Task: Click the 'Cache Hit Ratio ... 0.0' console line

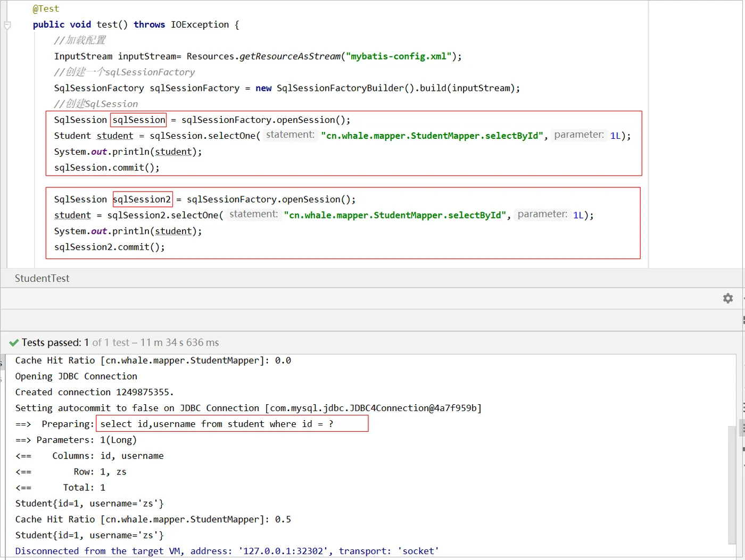Action: (153, 361)
